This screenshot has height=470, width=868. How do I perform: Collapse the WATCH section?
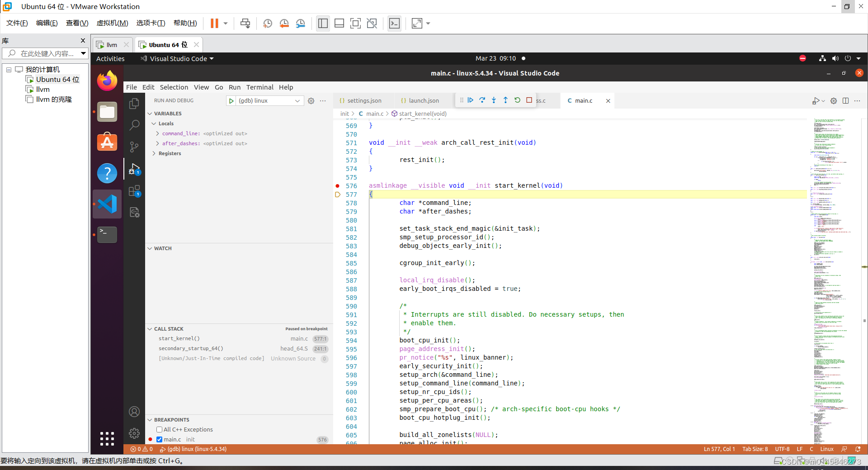tap(150, 248)
